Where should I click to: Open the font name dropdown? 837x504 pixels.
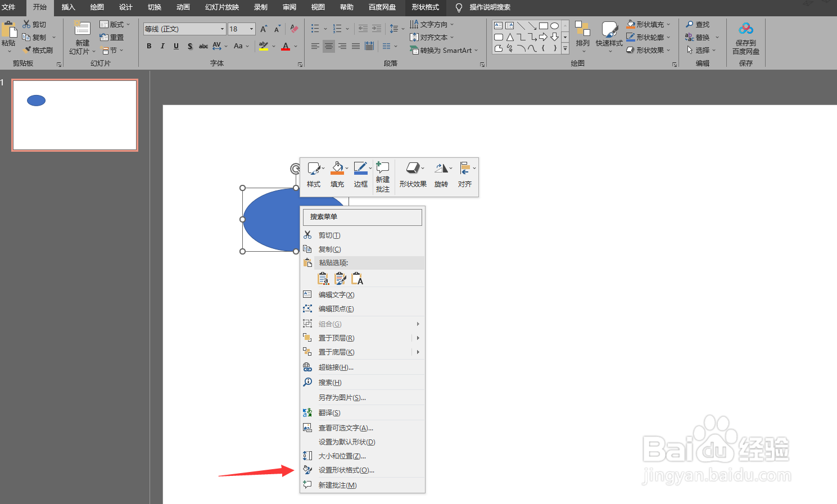(x=223, y=29)
